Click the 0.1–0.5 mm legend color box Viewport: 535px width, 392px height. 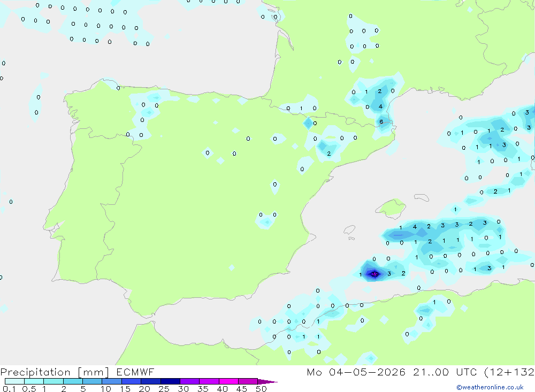pyautogui.click(x=14, y=381)
